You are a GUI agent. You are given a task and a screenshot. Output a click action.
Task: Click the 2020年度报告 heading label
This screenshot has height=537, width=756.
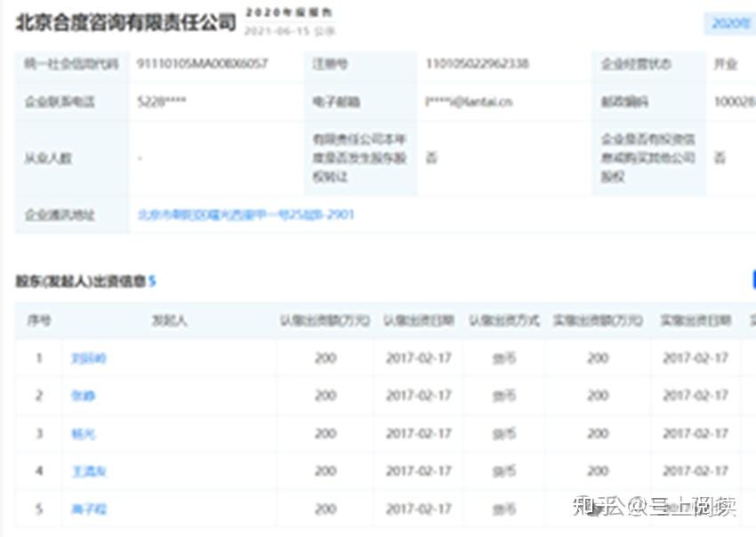click(289, 13)
